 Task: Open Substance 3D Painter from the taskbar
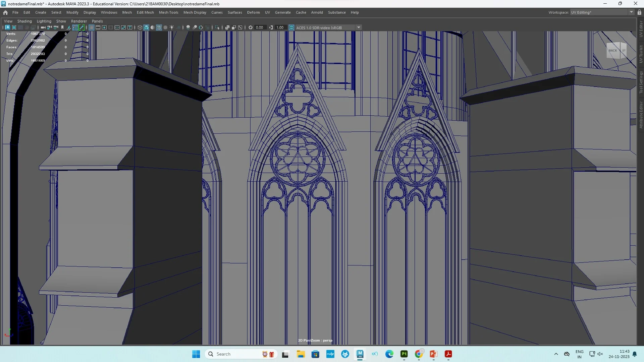[404, 354]
